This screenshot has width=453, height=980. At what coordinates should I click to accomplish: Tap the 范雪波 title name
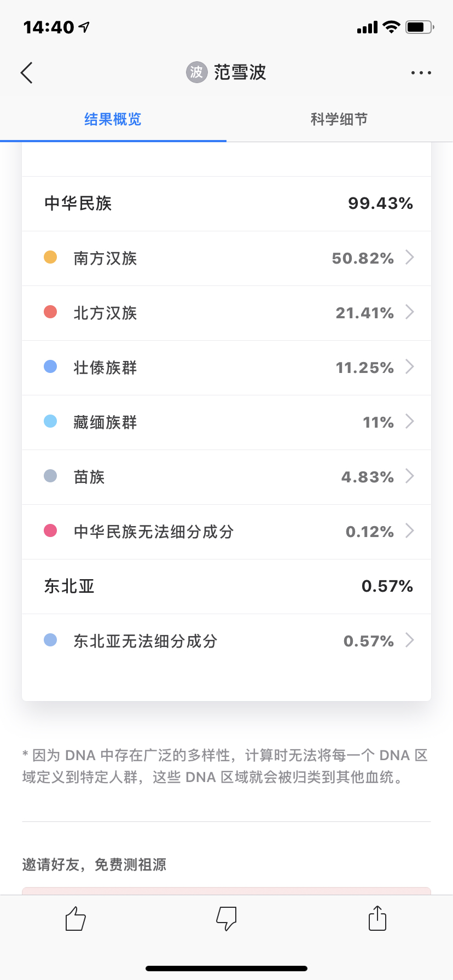pyautogui.click(x=240, y=72)
